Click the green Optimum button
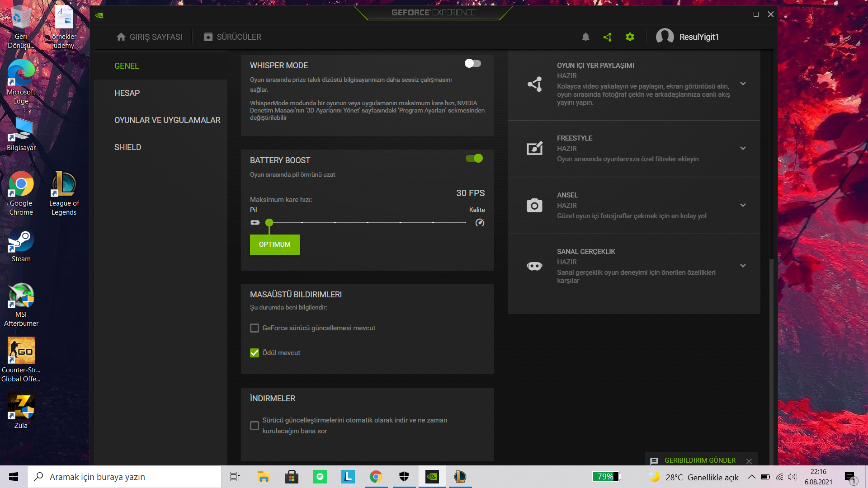This screenshot has width=868, height=488. [x=274, y=244]
